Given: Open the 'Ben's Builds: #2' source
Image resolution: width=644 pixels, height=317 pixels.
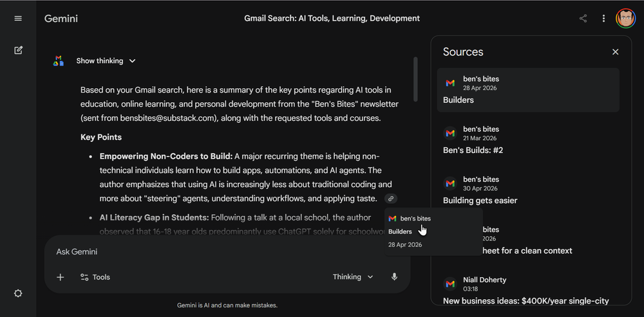Looking at the screenshot, I should (x=528, y=140).
